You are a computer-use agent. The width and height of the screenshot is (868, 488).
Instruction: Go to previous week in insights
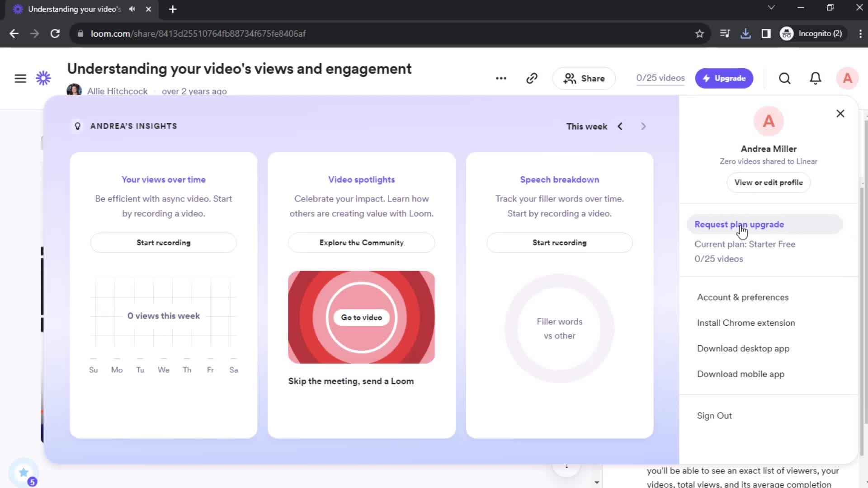point(620,127)
